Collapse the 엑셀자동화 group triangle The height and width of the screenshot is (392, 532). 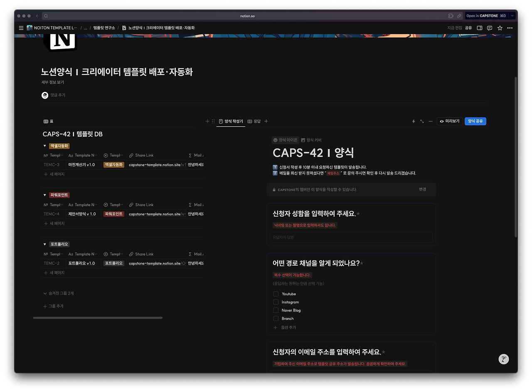pyautogui.click(x=45, y=145)
